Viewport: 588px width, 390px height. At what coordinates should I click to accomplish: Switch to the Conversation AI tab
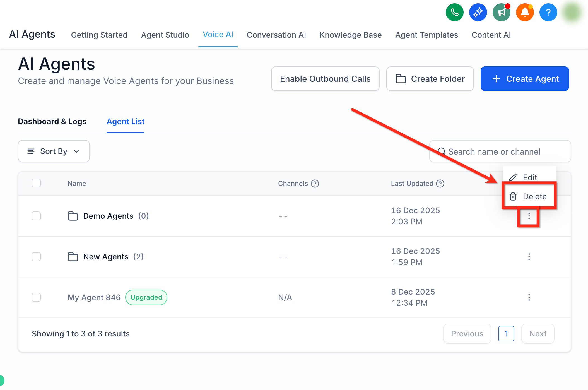tap(276, 35)
